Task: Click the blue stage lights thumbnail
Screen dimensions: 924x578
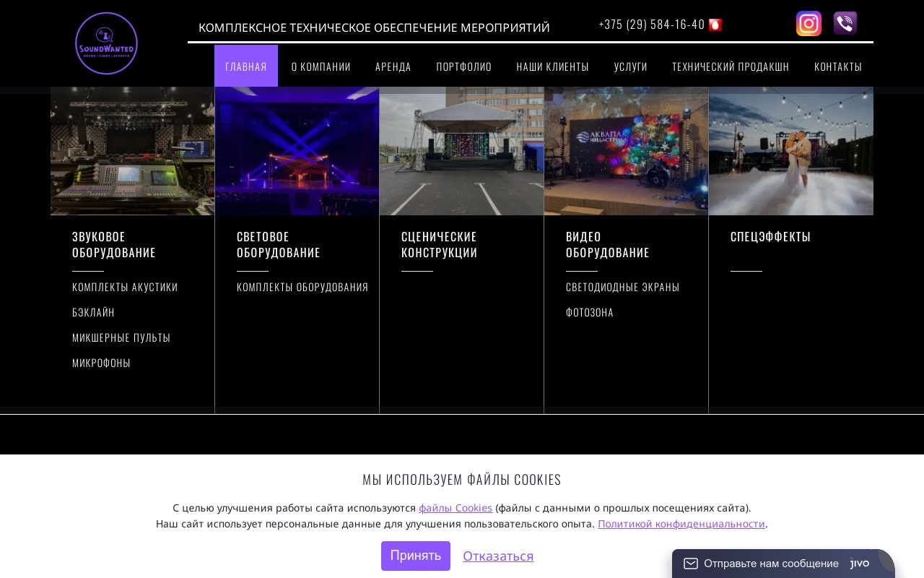Action: [297, 151]
